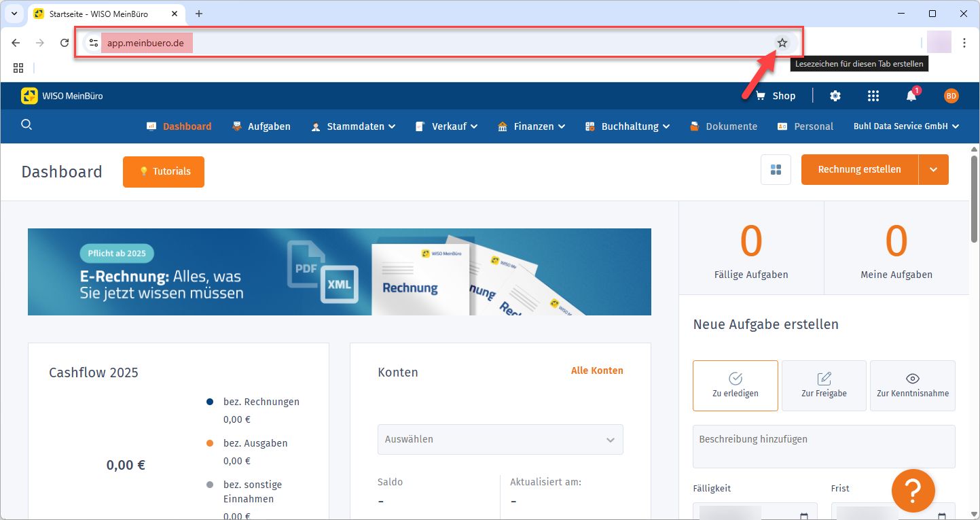Image resolution: width=980 pixels, height=520 pixels.
Task: Open the E-Rechnung banner
Action: click(x=340, y=272)
